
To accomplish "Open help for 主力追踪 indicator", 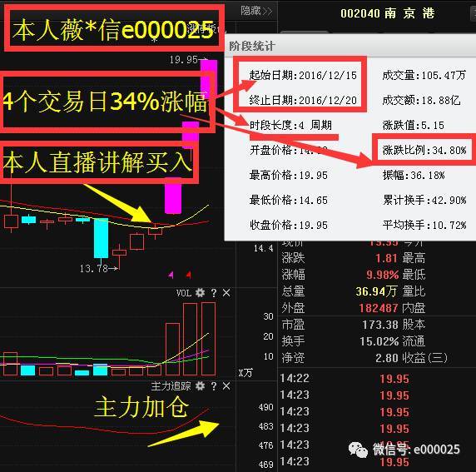I will [x=214, y=386].
